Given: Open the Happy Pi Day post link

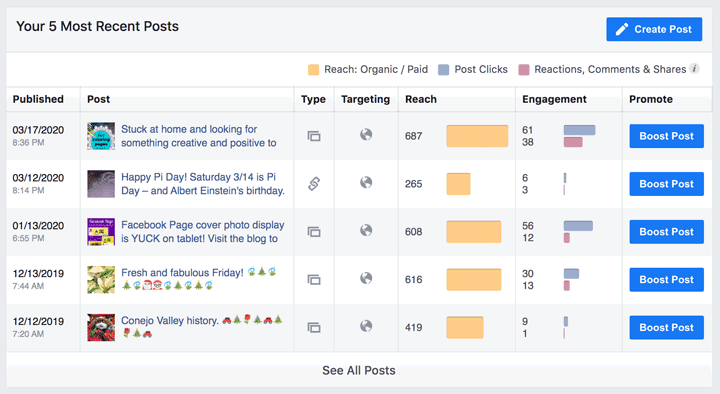Looking at the screenshot, I should coord(203,184).
